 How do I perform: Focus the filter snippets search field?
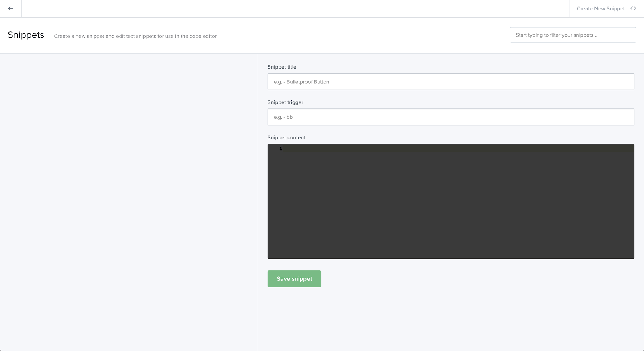pyautogui.click(x=572, y=35)
